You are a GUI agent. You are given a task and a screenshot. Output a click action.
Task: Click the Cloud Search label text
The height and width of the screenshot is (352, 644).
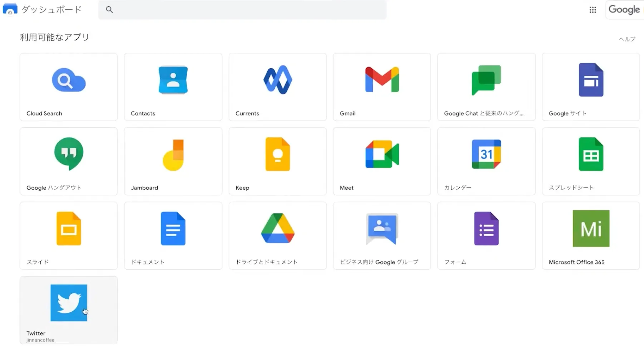pyautogui.click(x=44, y=113)
